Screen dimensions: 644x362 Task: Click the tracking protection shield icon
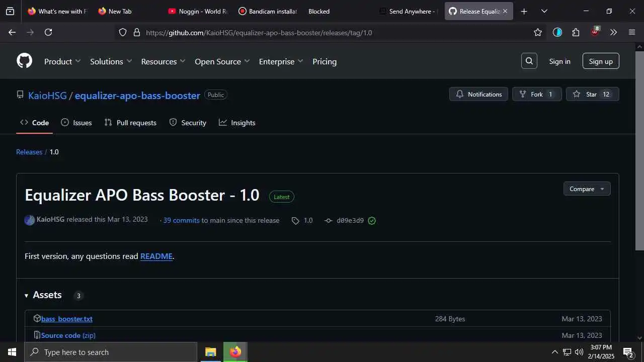[x=123, y=32]
